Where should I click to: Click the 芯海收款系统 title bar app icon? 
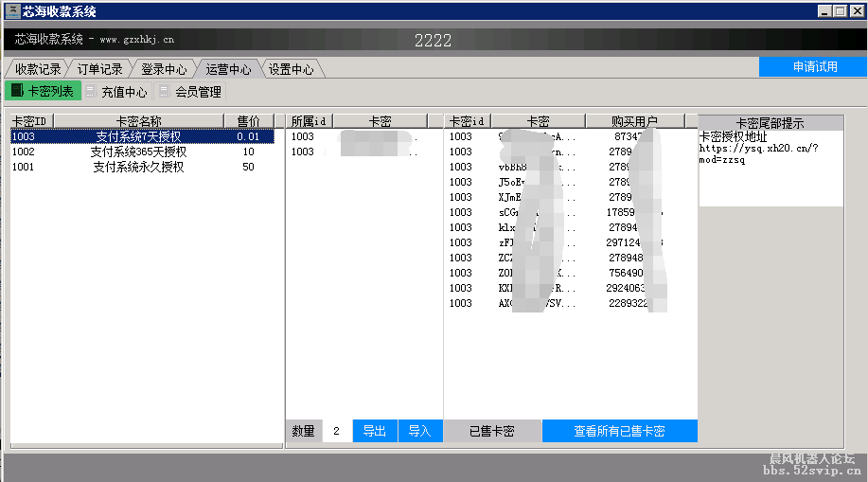(12, 11)
